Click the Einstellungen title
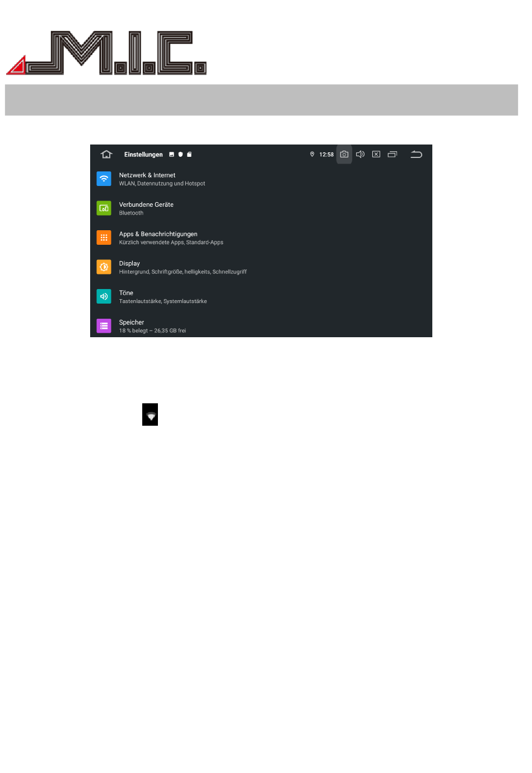The image size is (532, 773). 143,155
